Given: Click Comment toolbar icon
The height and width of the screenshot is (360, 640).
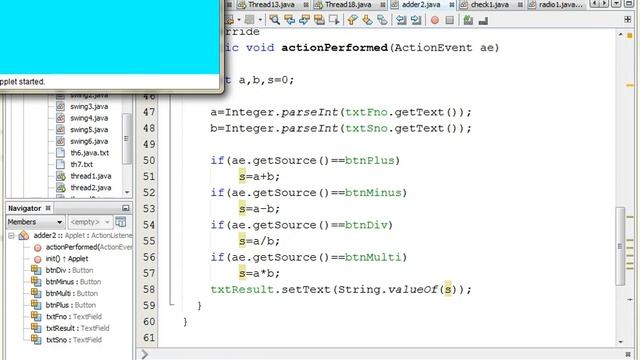Looking at the screenshot, I should coord(468,20).
